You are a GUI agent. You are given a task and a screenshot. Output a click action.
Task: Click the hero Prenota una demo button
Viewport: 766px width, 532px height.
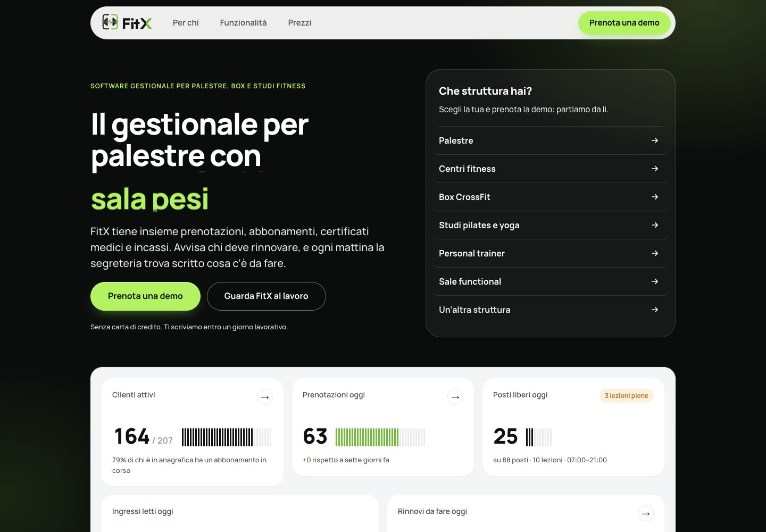pos(145,296)
